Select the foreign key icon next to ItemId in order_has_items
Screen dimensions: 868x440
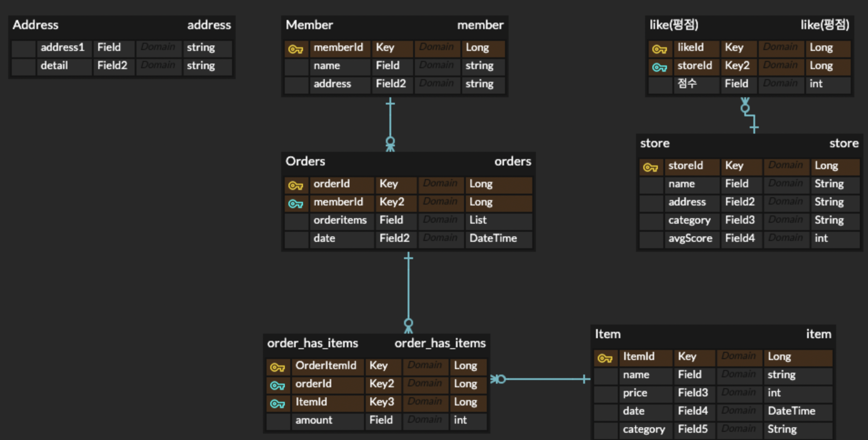278,403
